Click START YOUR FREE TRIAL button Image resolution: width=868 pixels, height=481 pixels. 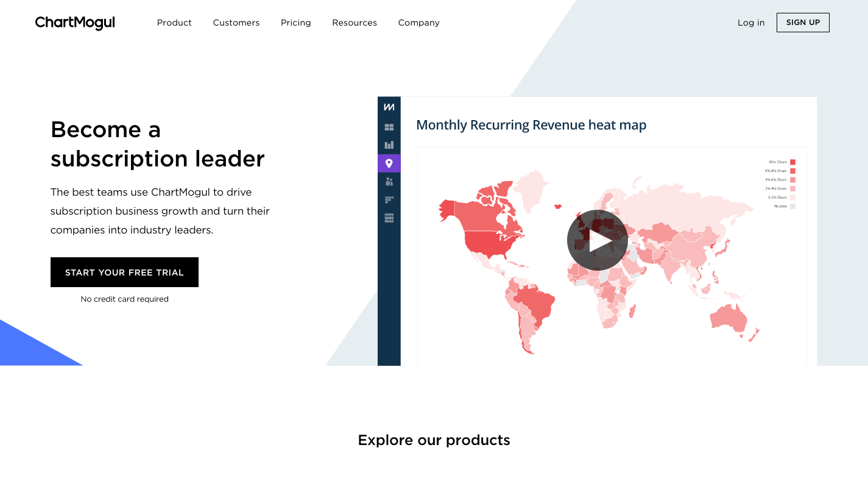pyautogui.click(x=124, y=272)
